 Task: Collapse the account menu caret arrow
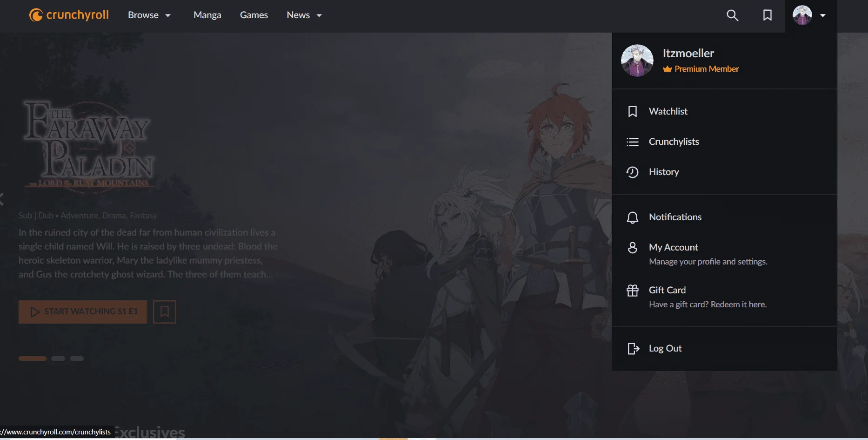(823, 15)
